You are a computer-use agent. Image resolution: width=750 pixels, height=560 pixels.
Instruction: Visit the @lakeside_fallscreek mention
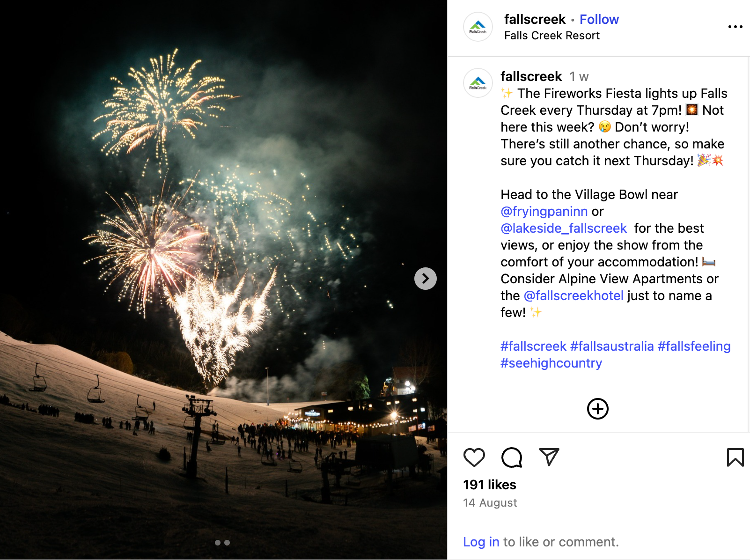564,228
